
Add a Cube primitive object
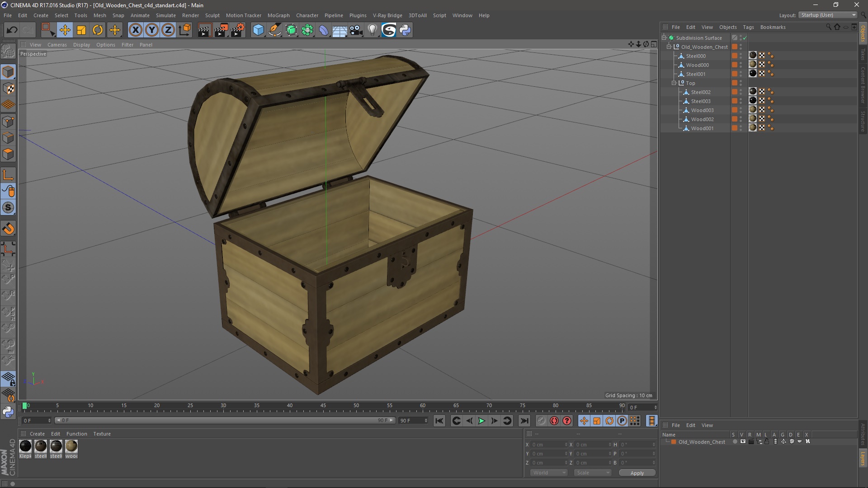tap(258, 30)
